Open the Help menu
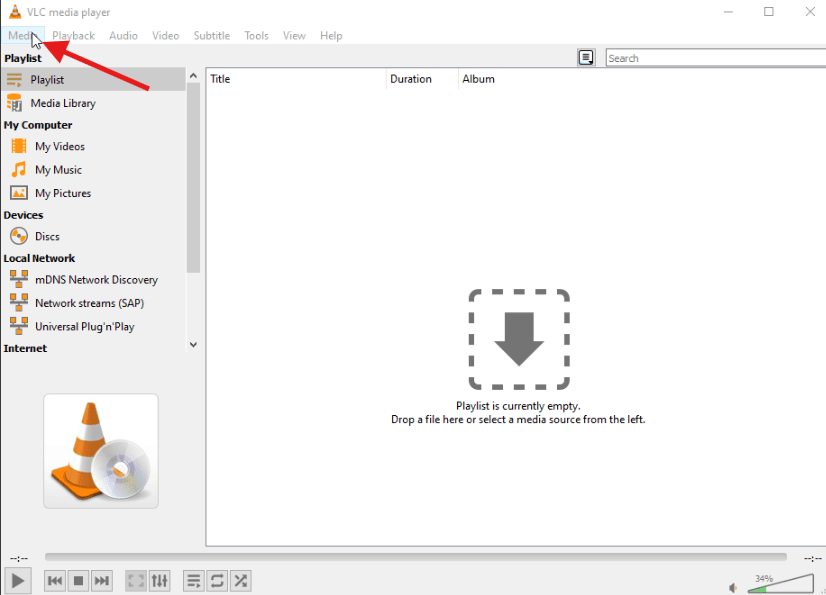 tap(331, 35)
